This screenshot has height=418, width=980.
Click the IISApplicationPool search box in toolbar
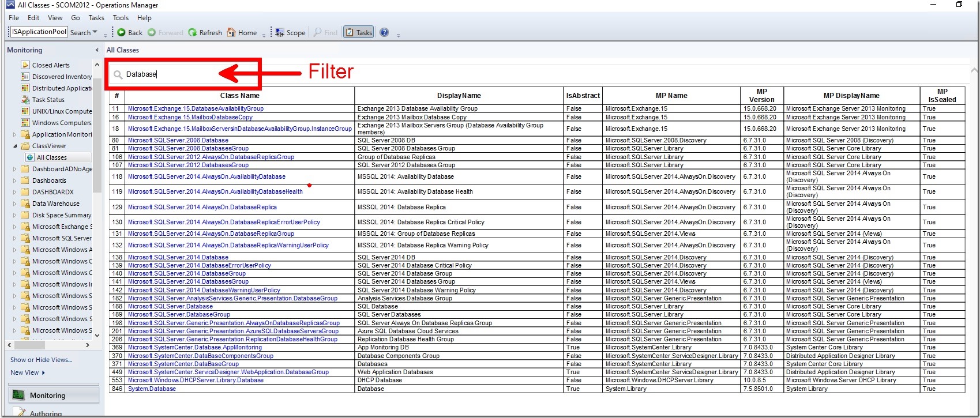(x=39, y=32)
